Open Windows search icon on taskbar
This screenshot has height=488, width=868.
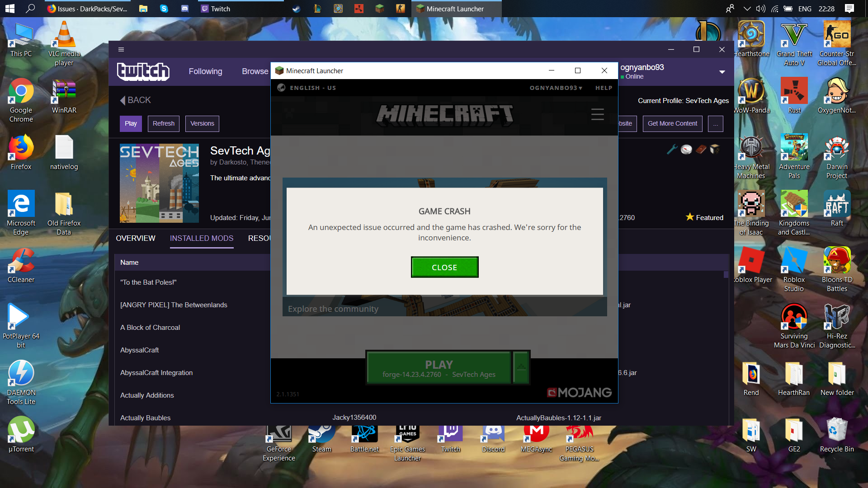pyautogui.click(x=30, y=9)
